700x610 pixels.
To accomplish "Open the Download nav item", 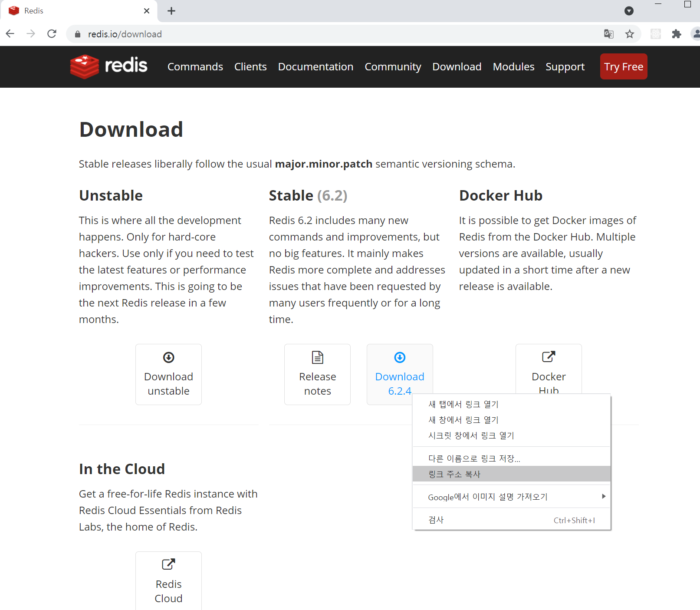I will tap(457, 66).
